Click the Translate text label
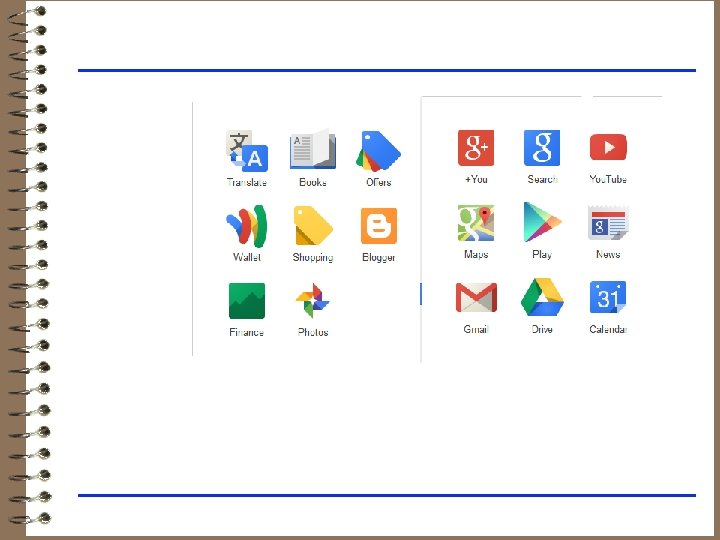This screenshot has width=720, height=540. (x=247, y=182)
